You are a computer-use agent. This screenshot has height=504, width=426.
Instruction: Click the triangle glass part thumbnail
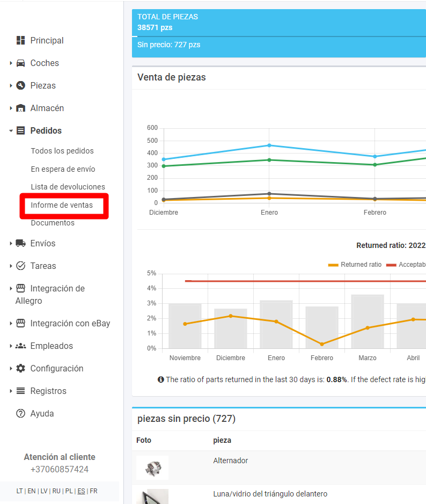coord(152,496)
